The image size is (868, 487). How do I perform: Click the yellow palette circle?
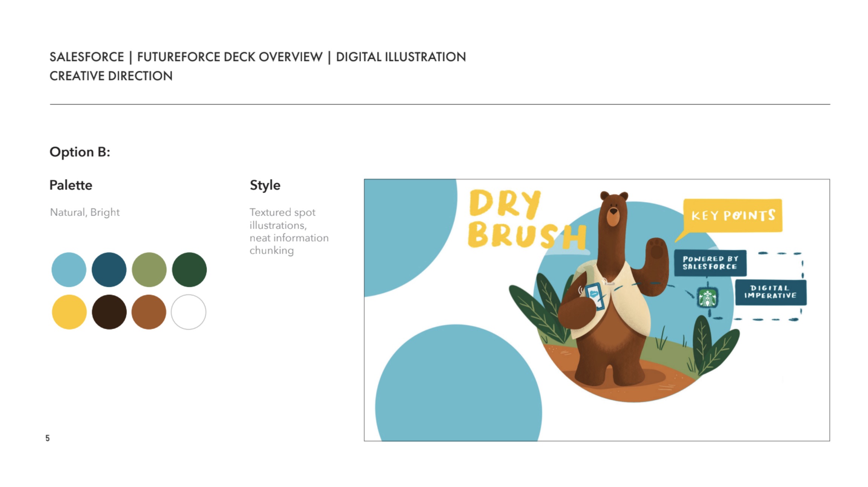click(x=69, y=312)
